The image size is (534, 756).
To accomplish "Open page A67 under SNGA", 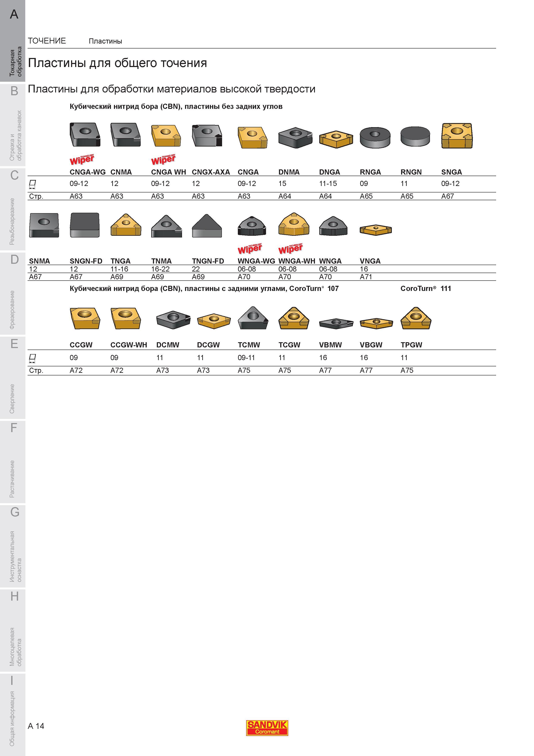I will [x=447, y=196].
